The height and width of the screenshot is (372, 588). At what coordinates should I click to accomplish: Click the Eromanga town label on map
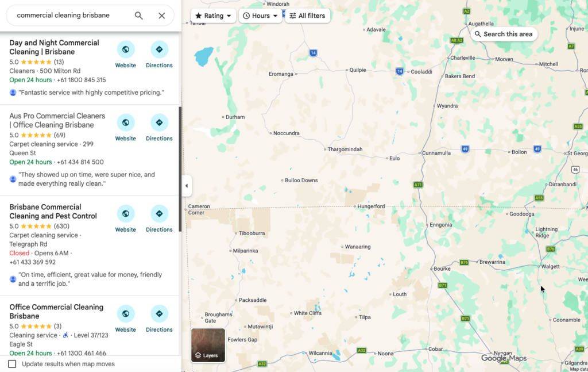point(281,74)
